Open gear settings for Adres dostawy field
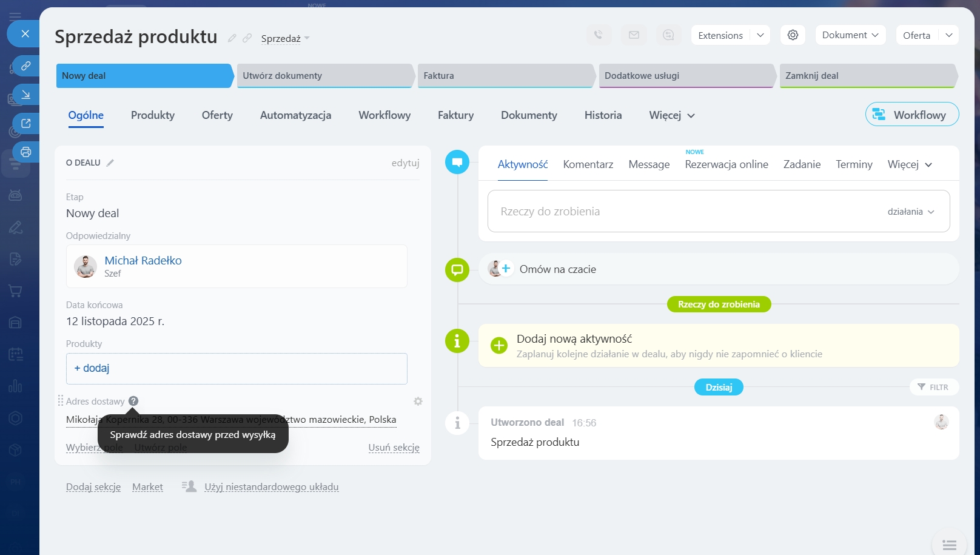 pyautogui.click(x=418, y=402)
